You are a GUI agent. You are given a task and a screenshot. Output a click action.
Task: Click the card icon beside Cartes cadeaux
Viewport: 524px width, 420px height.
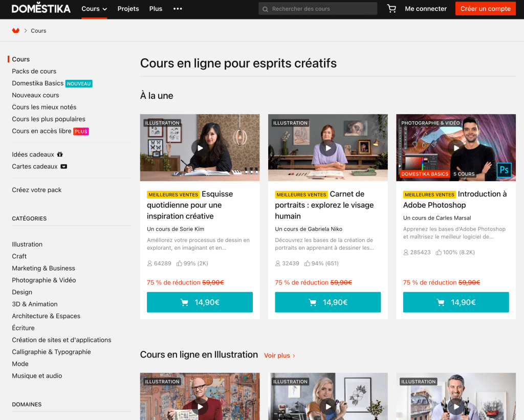(x=64, y=166)
